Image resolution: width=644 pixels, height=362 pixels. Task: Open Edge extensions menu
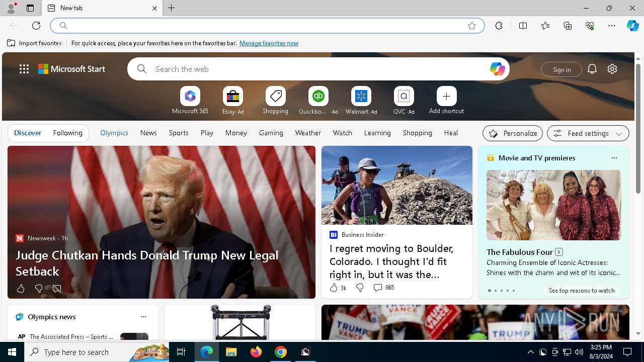coord(499,26)
